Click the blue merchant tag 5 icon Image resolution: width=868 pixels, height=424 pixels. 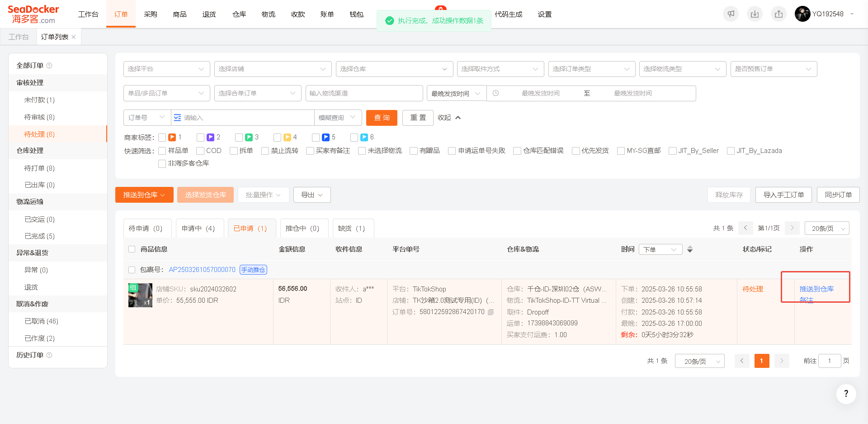[x=325, y=137]
